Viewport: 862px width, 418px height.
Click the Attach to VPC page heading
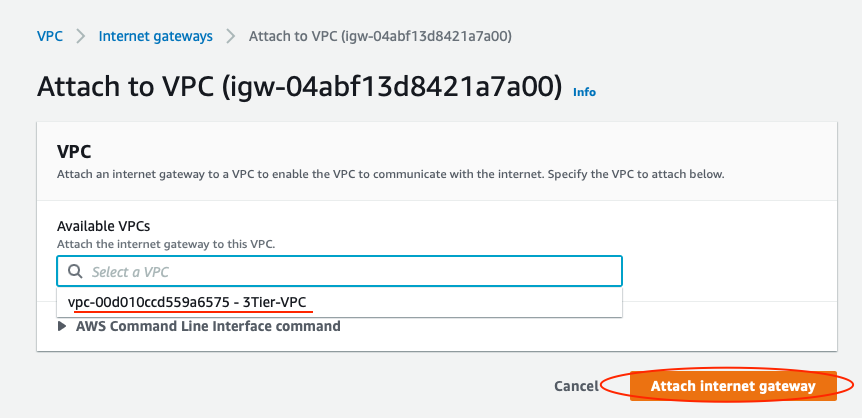point(300,87)
